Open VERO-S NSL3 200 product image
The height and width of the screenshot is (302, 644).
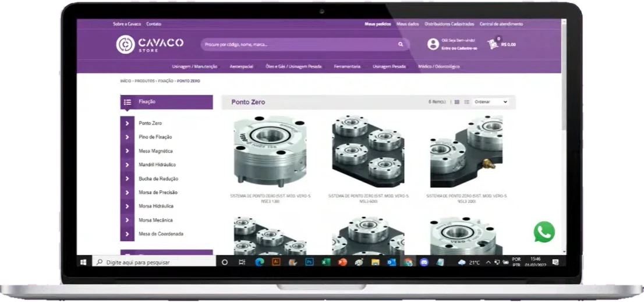coord(466,151)
